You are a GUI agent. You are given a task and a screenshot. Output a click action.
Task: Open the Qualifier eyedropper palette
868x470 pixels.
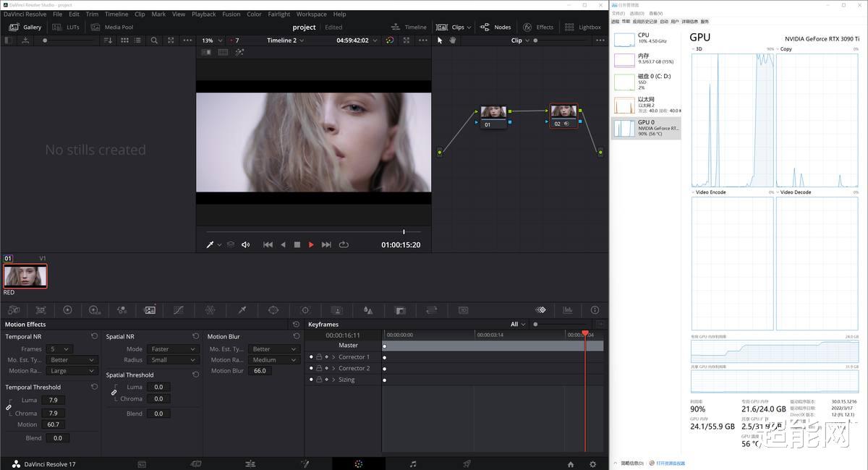[x=242, y=309]
